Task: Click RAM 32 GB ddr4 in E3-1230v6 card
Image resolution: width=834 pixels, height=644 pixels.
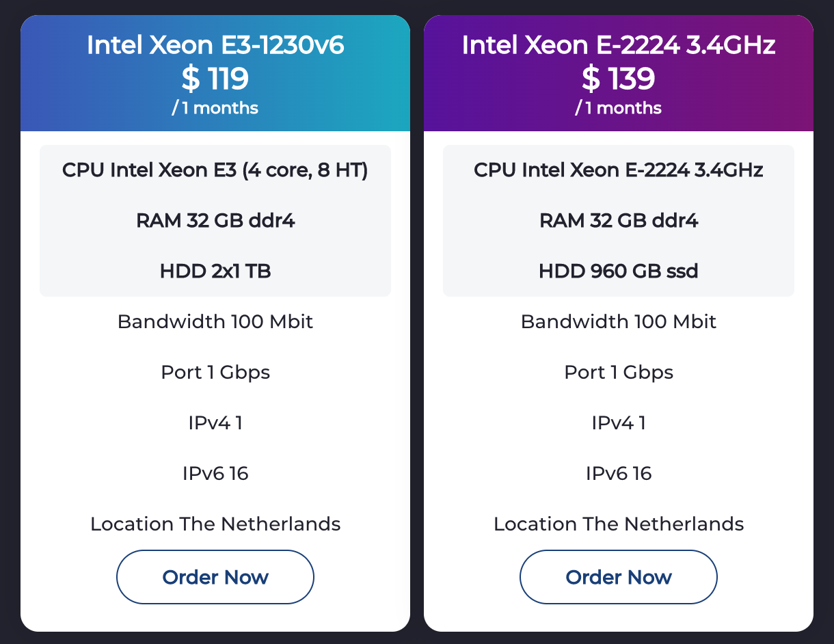Action: pos(215,221)
